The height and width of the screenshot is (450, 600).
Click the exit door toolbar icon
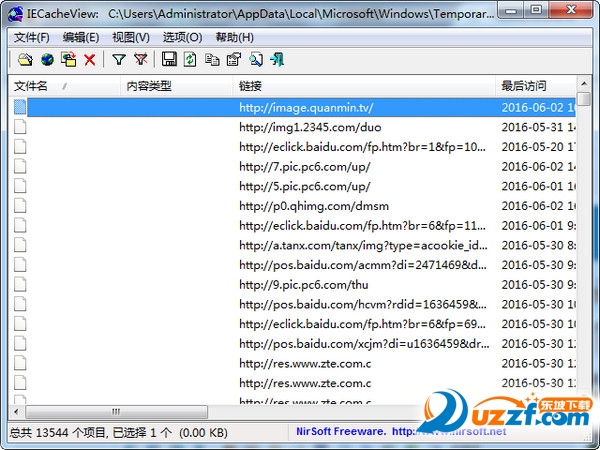tap(277, 60)
